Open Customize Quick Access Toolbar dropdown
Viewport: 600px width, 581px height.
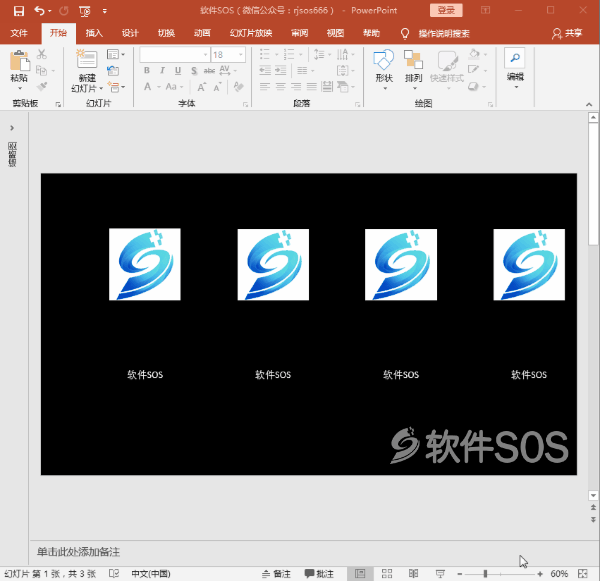click(x=104, y=11)
